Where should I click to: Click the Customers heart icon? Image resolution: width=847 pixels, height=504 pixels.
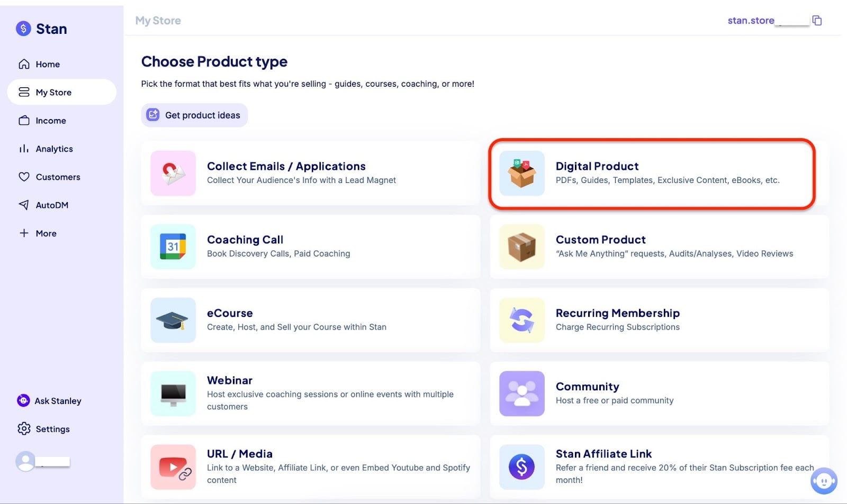point(24,177)
